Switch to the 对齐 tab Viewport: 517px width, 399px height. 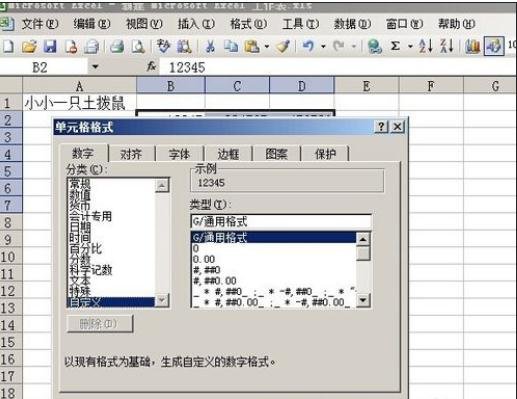tap(131, 154)
